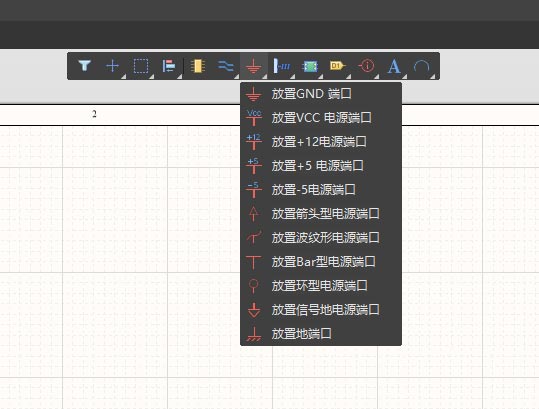The image size is (539, 409).
Task: Expand the sheet symbol tool dropdown triangle
Action: (321, 77)
